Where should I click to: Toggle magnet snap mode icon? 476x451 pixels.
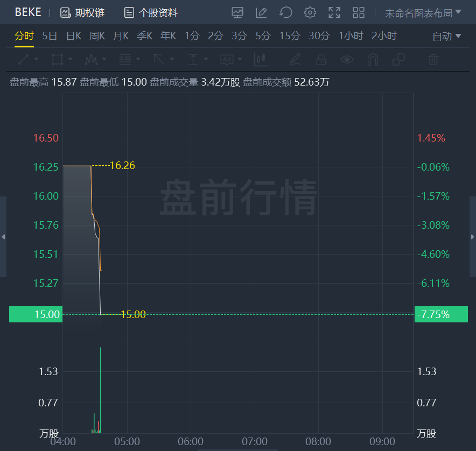click(x=373, y=60)
